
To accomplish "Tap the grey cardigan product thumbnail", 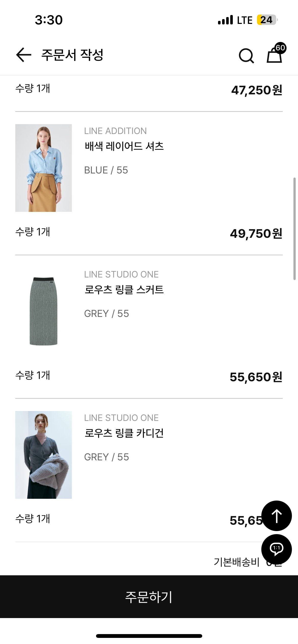I will pos(44,455).
